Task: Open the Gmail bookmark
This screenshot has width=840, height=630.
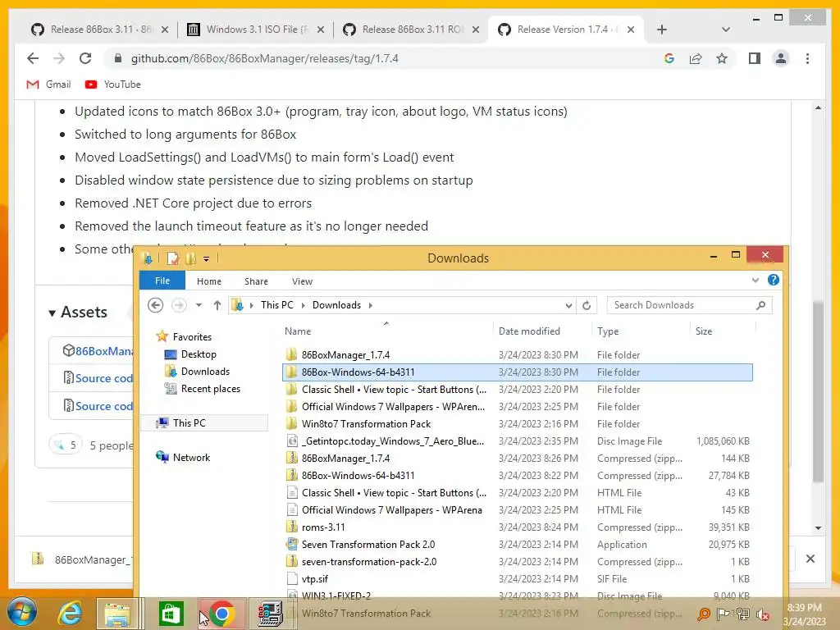Action: 48,84
